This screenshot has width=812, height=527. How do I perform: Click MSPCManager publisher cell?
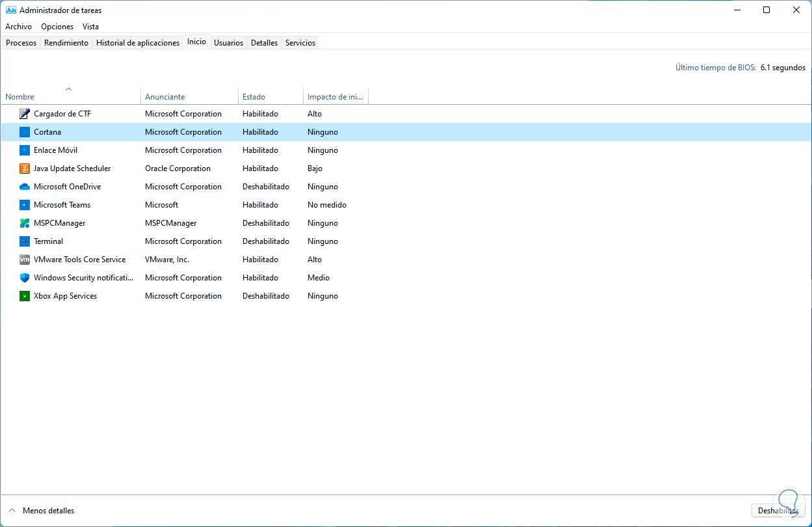pyautogui.click(x=170, y=223)
